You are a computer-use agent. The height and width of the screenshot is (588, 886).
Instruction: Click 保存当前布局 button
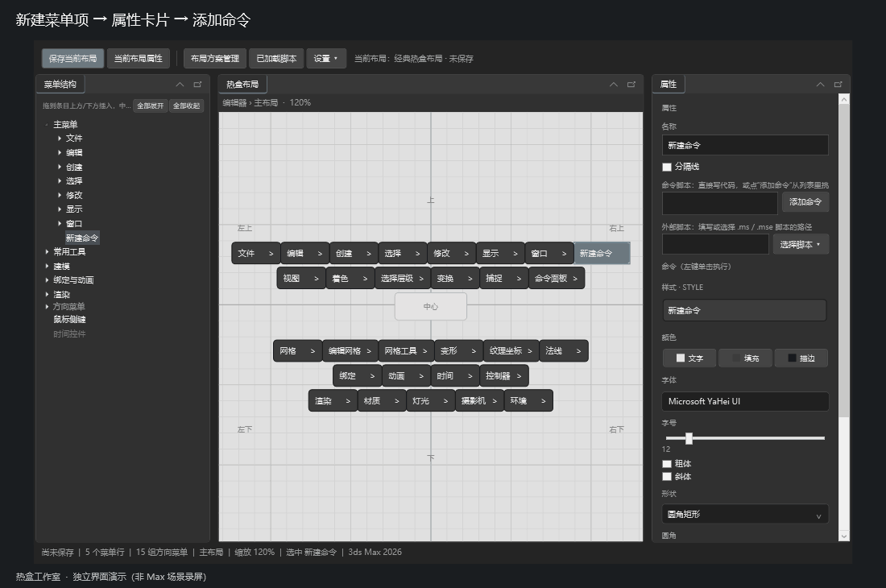click(72, 58)
